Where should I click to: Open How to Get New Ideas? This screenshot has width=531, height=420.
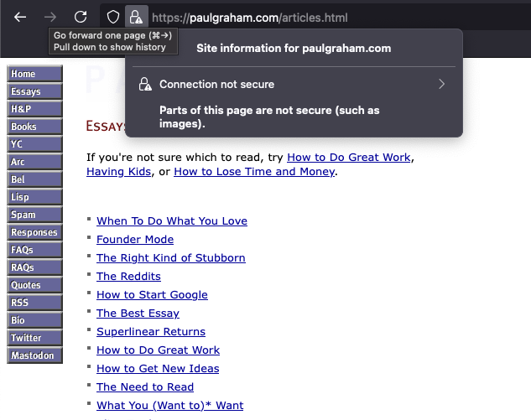coord(158,369)
